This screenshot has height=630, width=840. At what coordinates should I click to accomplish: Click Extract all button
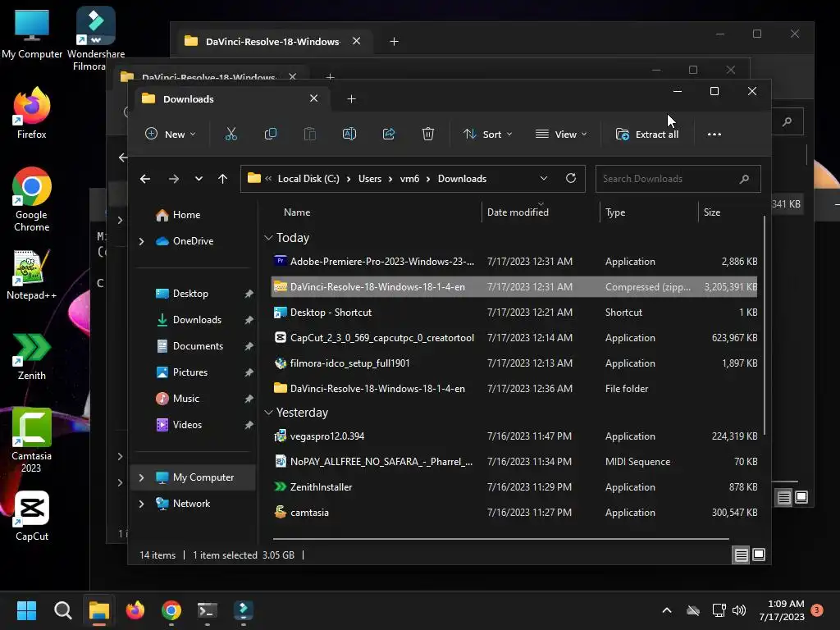click(x=647, y=134)
